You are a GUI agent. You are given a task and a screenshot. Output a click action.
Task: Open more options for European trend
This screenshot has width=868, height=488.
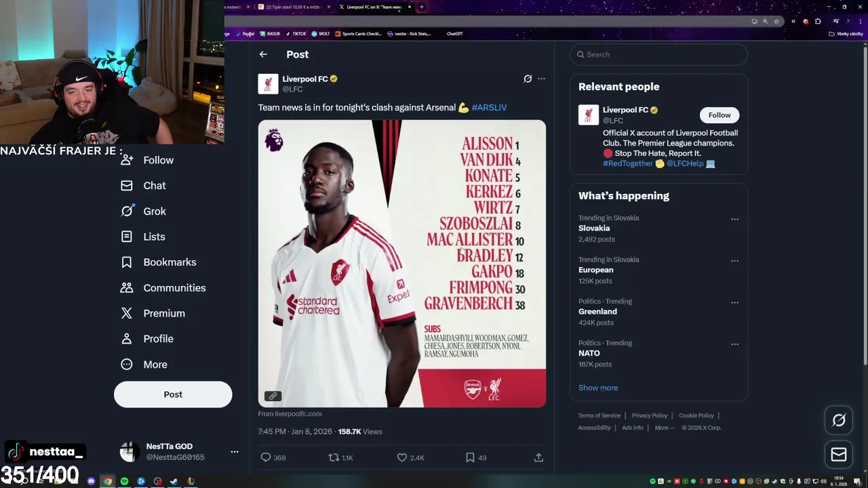(x=734, y=260)
